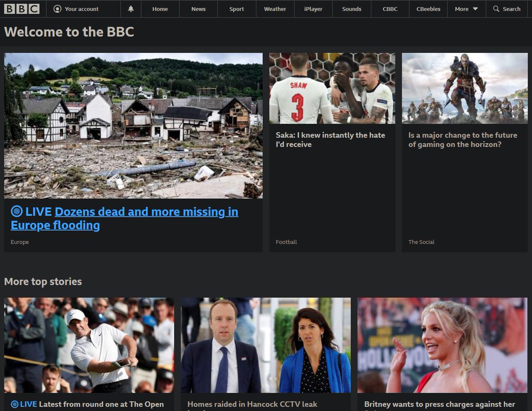Open iPlayer from the navigation bar

click(x=313, y=9)
